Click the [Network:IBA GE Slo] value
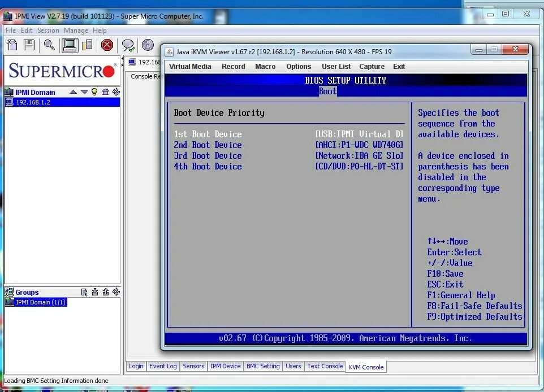The width and height of the screenshot is (544, 392). (x=359, y=156)
